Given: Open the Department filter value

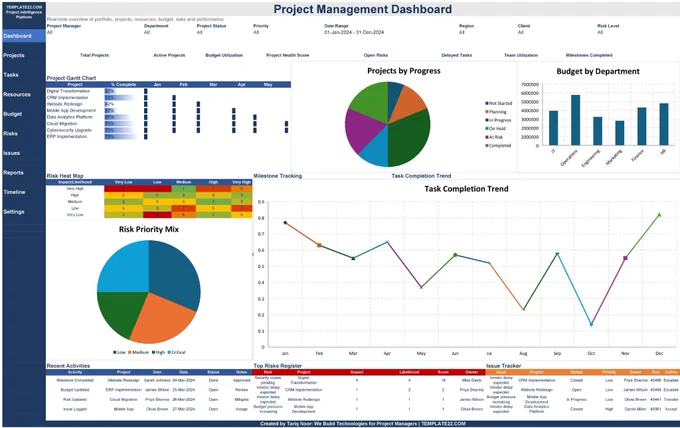Looking at the screenshot, I should 147,32.
